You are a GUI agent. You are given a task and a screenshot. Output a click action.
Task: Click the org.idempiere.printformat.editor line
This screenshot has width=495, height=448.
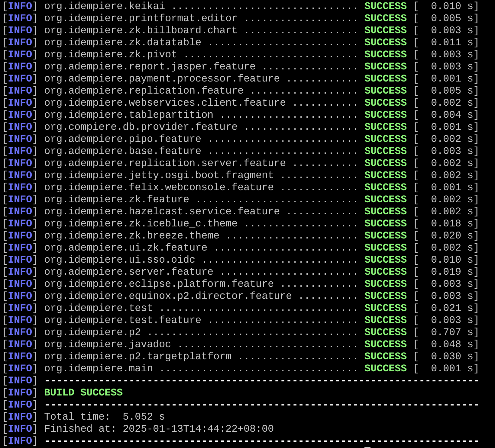[x=240, y=18]
